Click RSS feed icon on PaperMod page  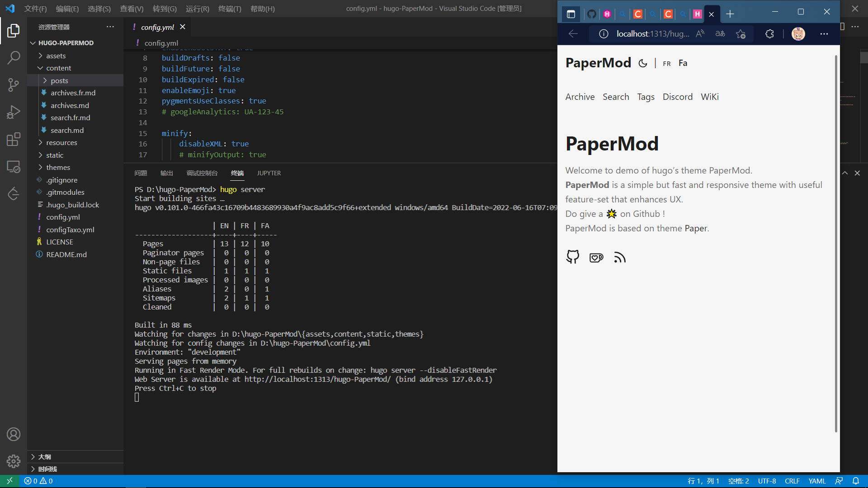coord(619,257)
